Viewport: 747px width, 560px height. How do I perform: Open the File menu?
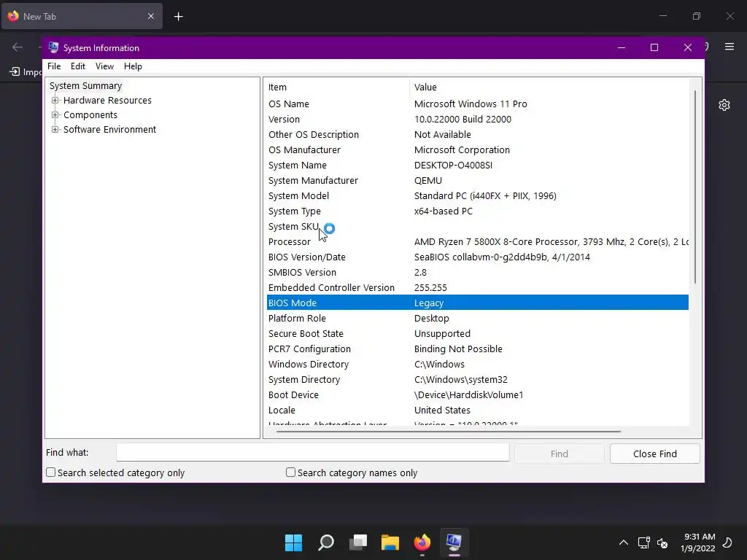point(54,66)
